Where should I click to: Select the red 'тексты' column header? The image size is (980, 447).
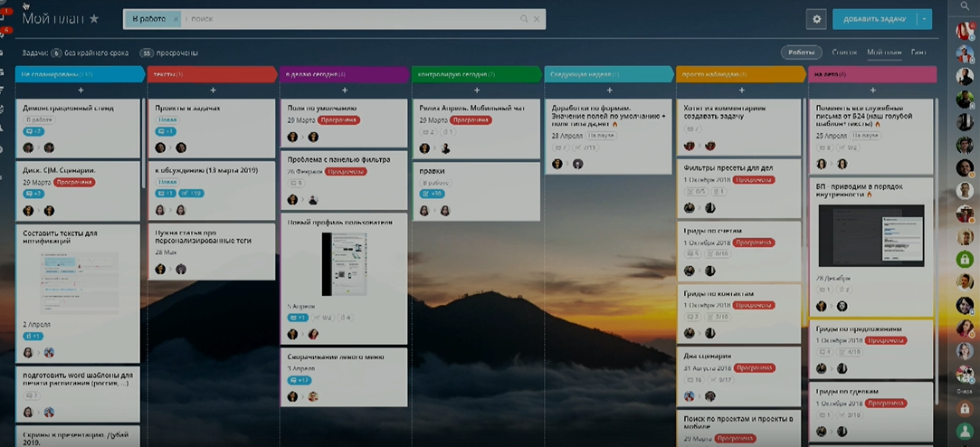tap(213, 74)
